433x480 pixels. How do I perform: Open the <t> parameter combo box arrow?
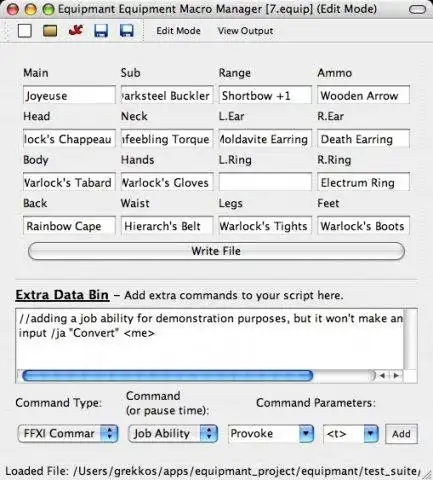pyautogui.click(x=371, y=433)
